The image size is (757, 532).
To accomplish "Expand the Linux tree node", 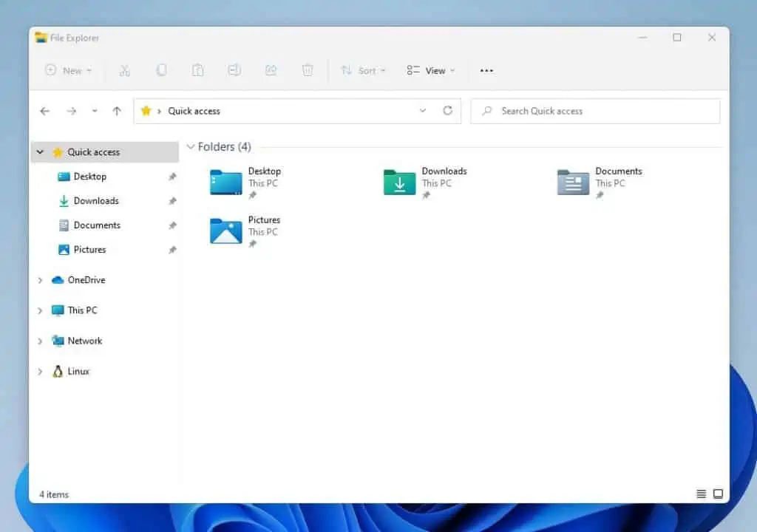I will click(x=40, y=372).
